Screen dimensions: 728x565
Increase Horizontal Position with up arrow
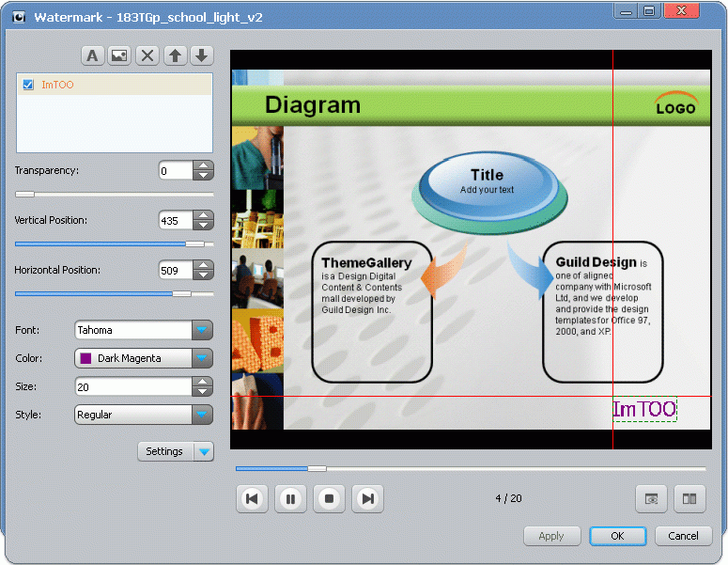point(203,265)
